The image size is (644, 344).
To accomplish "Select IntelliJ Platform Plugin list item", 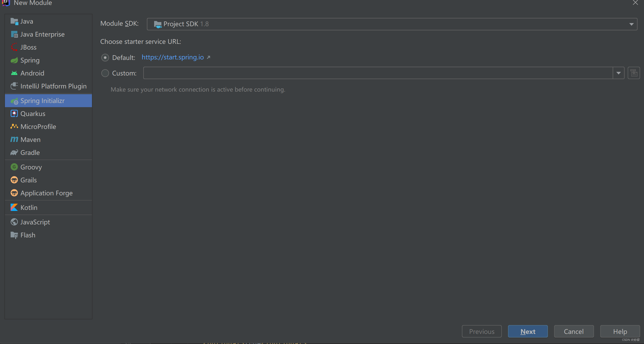I will point(53,86).
